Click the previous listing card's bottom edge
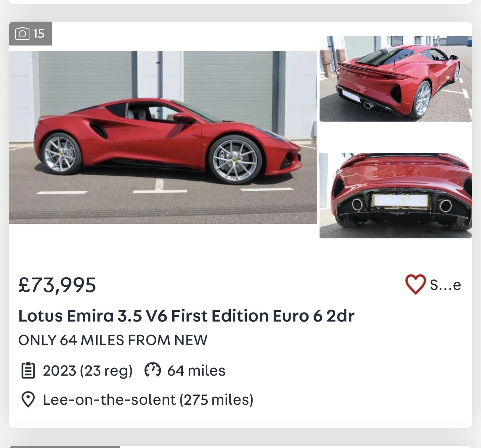Image resolution: width=481 pixels, height=448 pixels. (240, 2)
